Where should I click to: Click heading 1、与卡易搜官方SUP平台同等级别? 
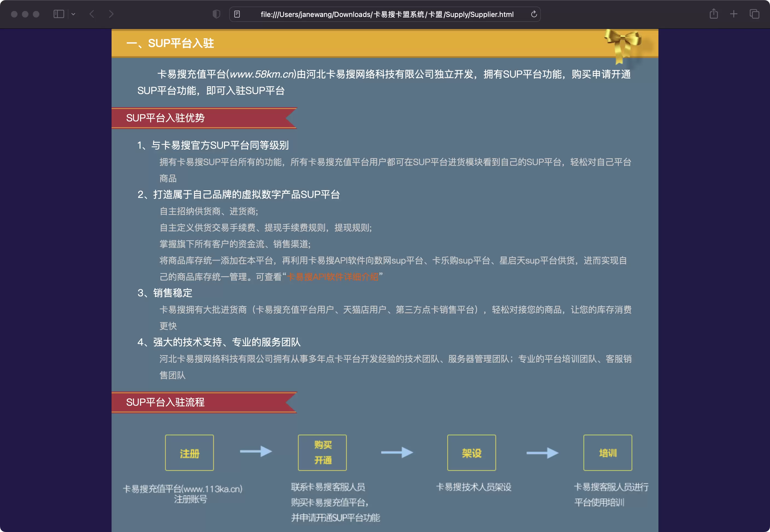(x=213, y=145)
